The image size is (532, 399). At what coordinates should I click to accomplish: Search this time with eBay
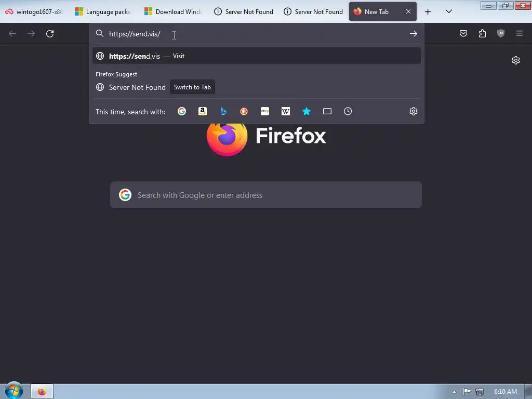coord(265,111)
